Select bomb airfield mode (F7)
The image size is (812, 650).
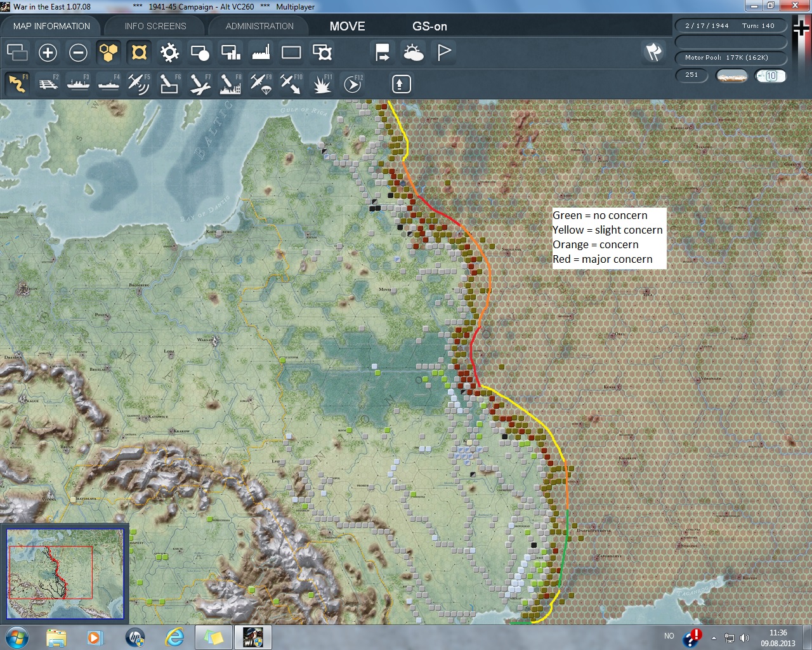coord(199,84)
